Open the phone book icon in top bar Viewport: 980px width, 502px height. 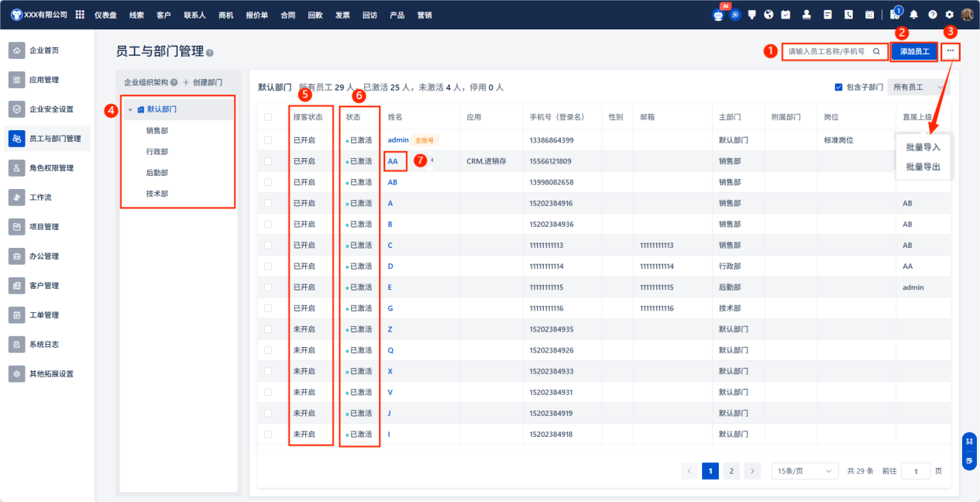[848, 15]
